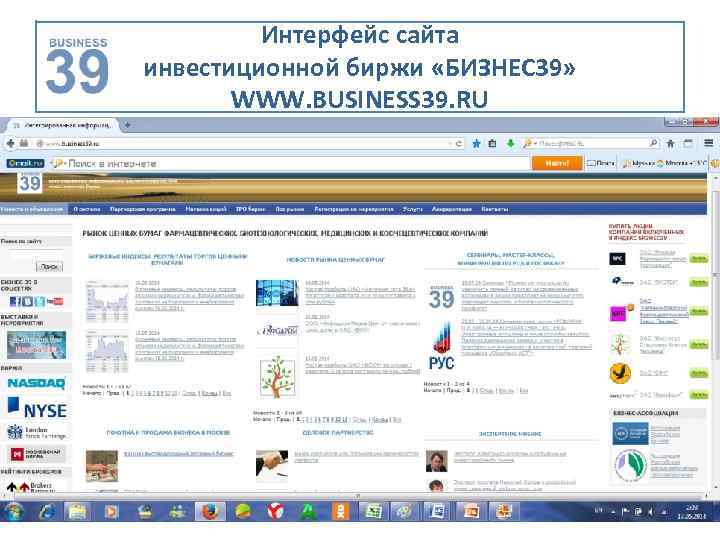Open the Moscow Exchange logo link
Image resolution: width=720 pixels, height=540 pixels.
pos(36,454)
